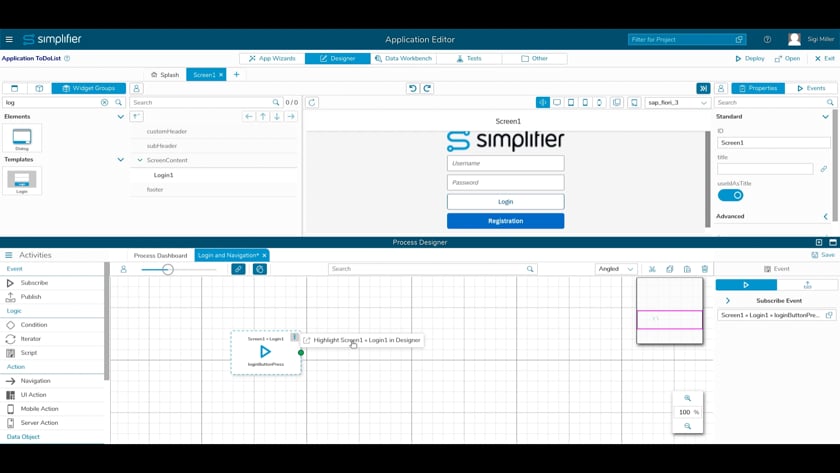Expand the Subscribe Event chevron
Viewport: 840px width, 473px height.
728,301
